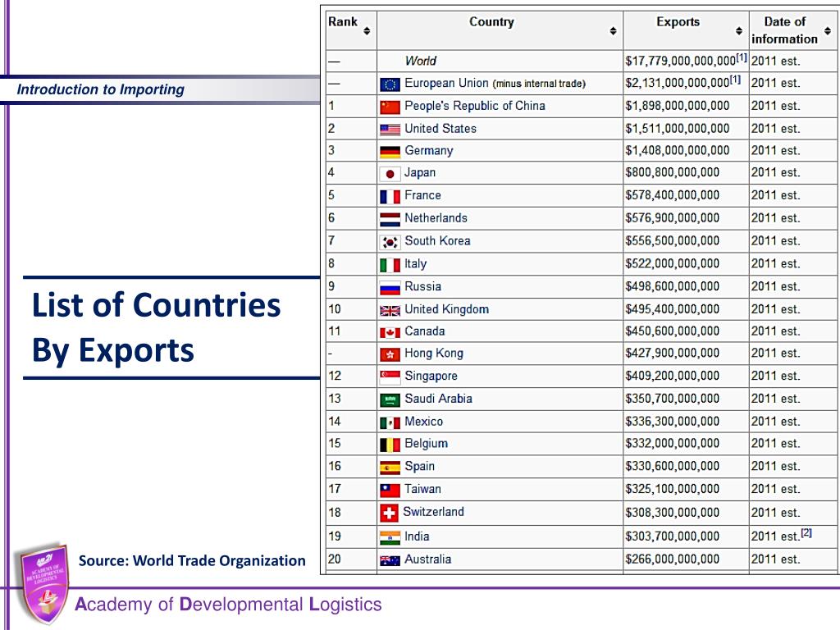This screenshot has width=840, height=630.
Task: Click footnote [1] beside European Union exports
Action: 735,80
